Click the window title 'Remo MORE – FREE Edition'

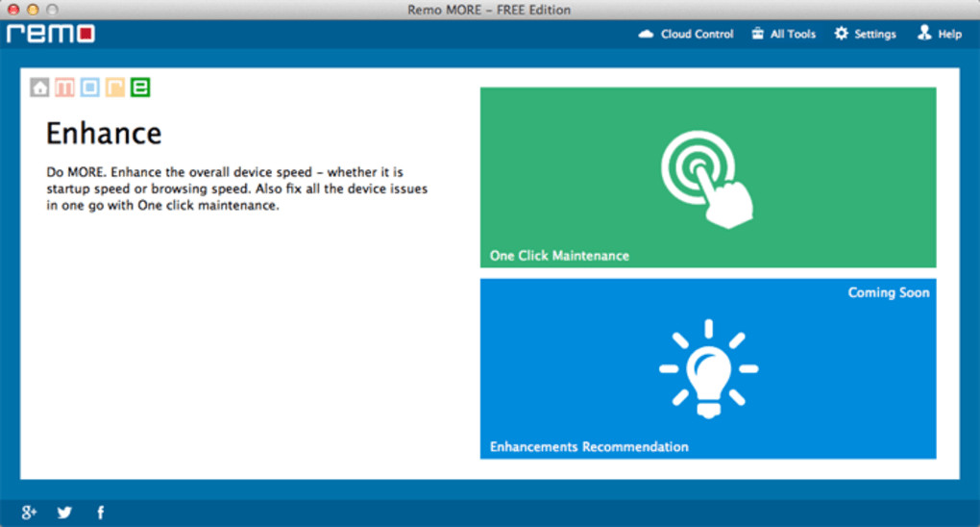pyautogui.click(x=489, y=10)
